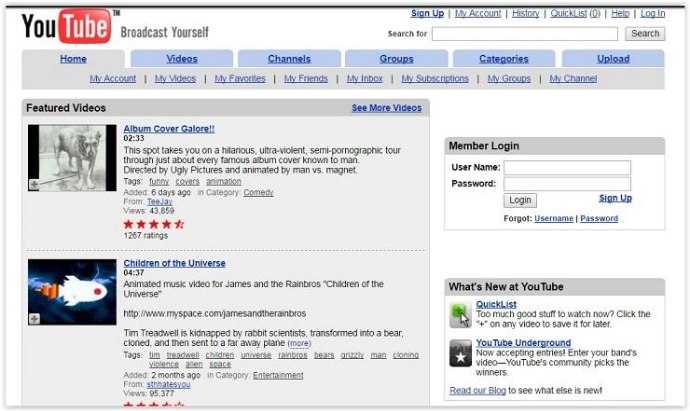Open My Account in the sub-navigation
The height and width of the screenshot is (411, 690).
113,79
